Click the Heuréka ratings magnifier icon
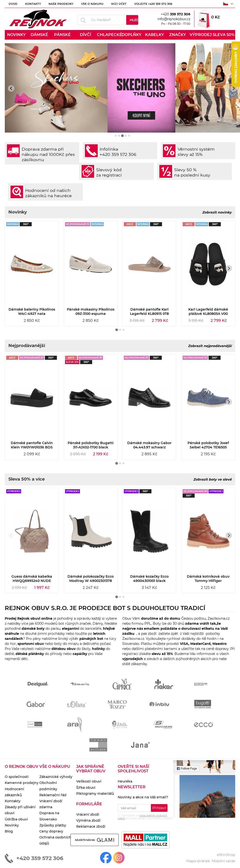 pyautogui.click(x=17, y=192)
